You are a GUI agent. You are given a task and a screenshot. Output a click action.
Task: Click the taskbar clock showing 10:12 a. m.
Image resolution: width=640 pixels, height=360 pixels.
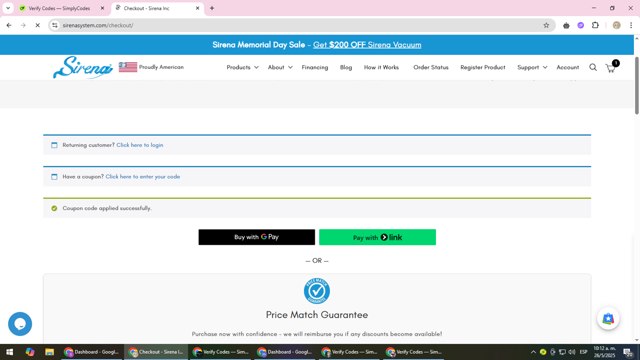[x=604, y=352]
